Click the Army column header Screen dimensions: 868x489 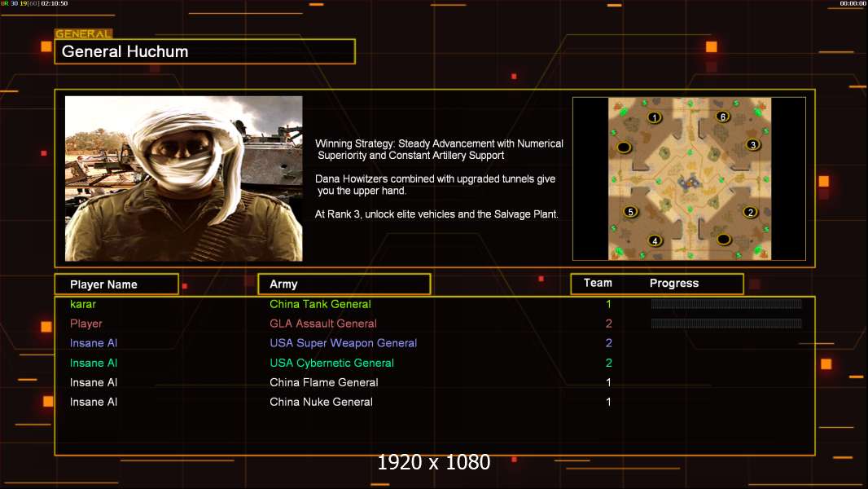pyautogui.click(x=344, y=284)
